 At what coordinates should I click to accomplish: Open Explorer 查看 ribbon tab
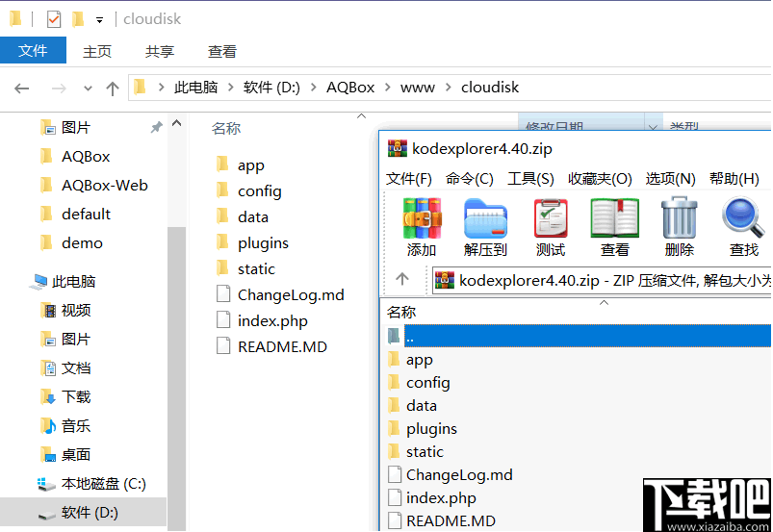[x=222, y=51]
